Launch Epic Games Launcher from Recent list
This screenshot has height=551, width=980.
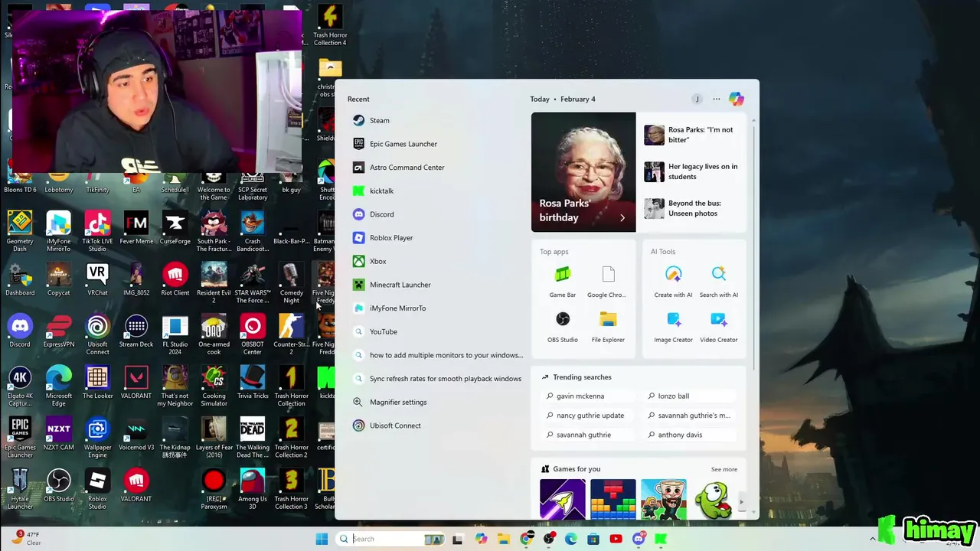tap(434, 144)
